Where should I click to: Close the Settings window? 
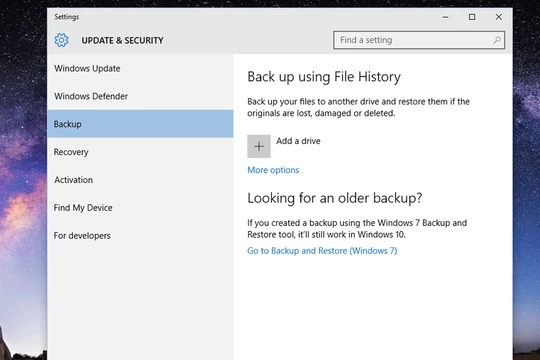(x=498, y=17)
